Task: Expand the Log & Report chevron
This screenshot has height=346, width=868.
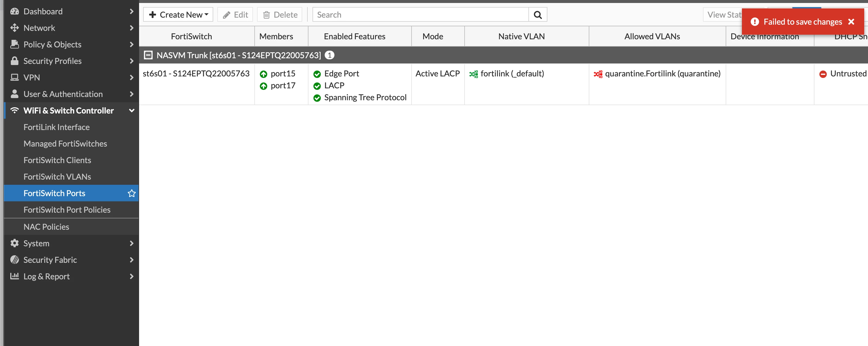Action: coord(132,276)
